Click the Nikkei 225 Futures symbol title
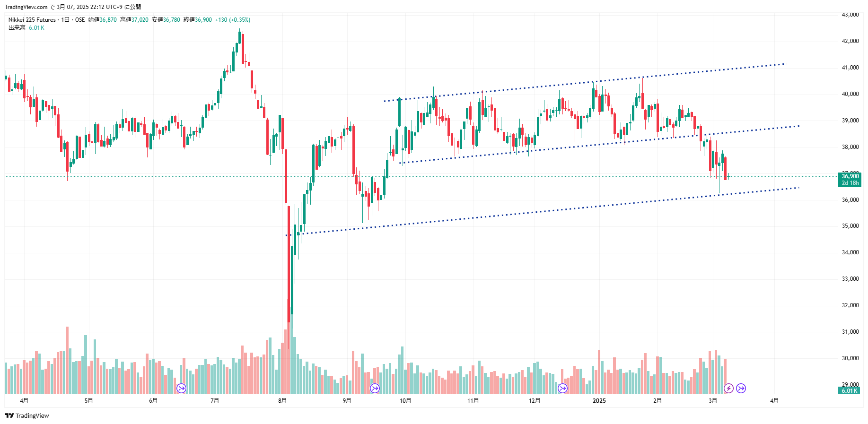868x424 pixels. [32, 20]
